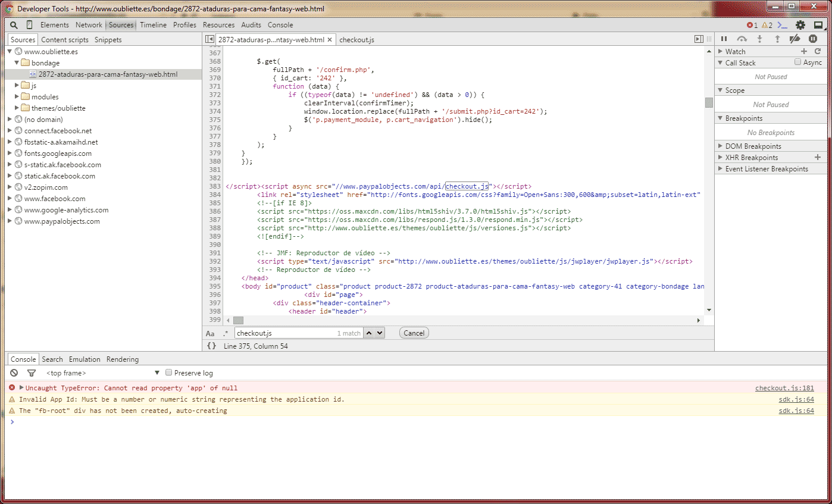The width and height of the screenshot is (832, 504).
Task: Deactivate breakpoints using the debugger icon
Action: pos(795,39)
